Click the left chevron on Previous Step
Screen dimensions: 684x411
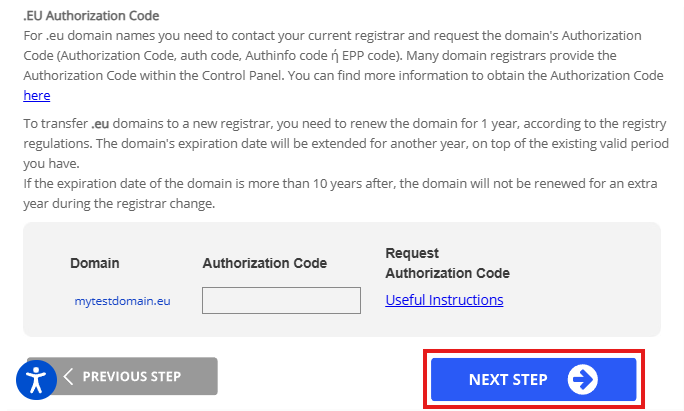68,377
